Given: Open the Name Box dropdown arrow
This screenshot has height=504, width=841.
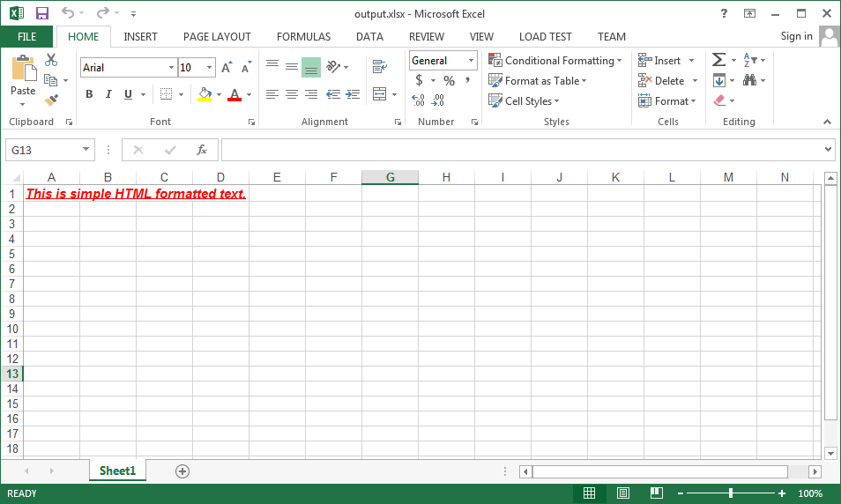Looking at the screenshot, I should click(86, 150).
